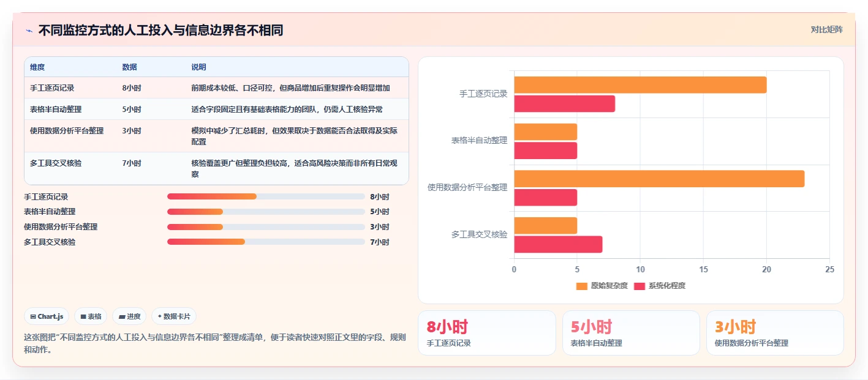
Task: Select the 进度 tag chip
Action: 129,316
